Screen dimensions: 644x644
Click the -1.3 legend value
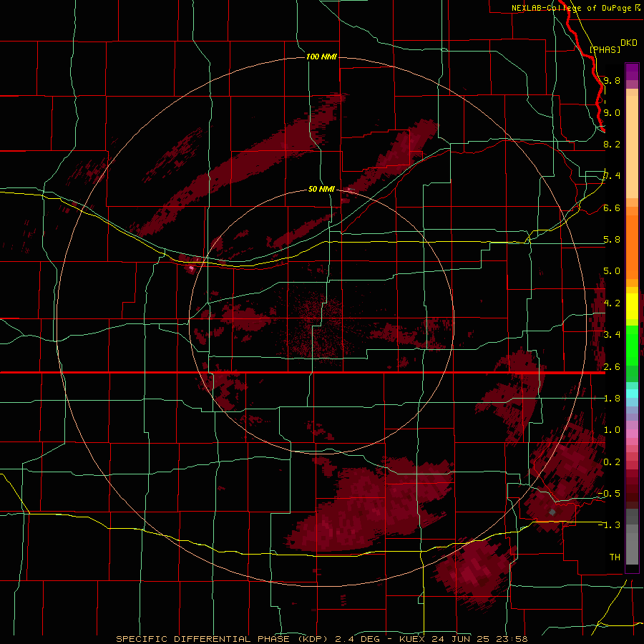pyautogui.click(x=610, y=525)
